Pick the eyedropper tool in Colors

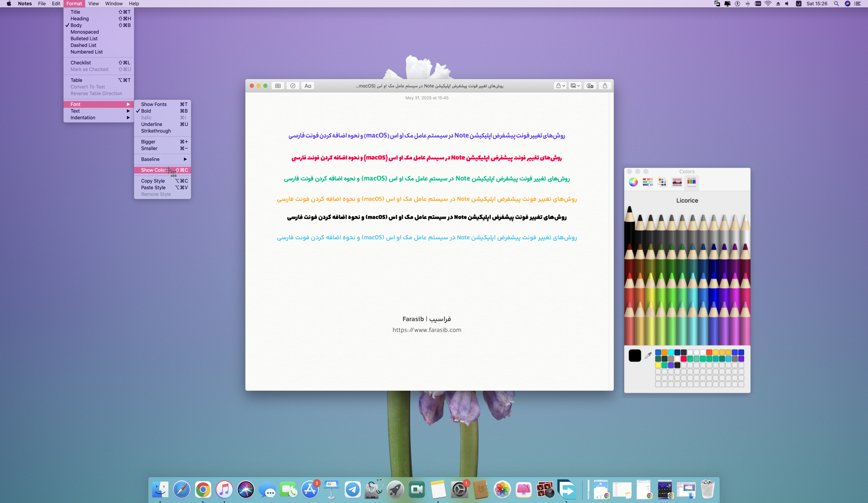coord(648,355)
